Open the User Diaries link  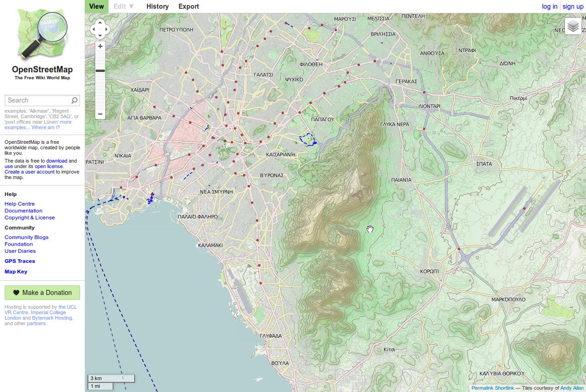coord(20,251)
